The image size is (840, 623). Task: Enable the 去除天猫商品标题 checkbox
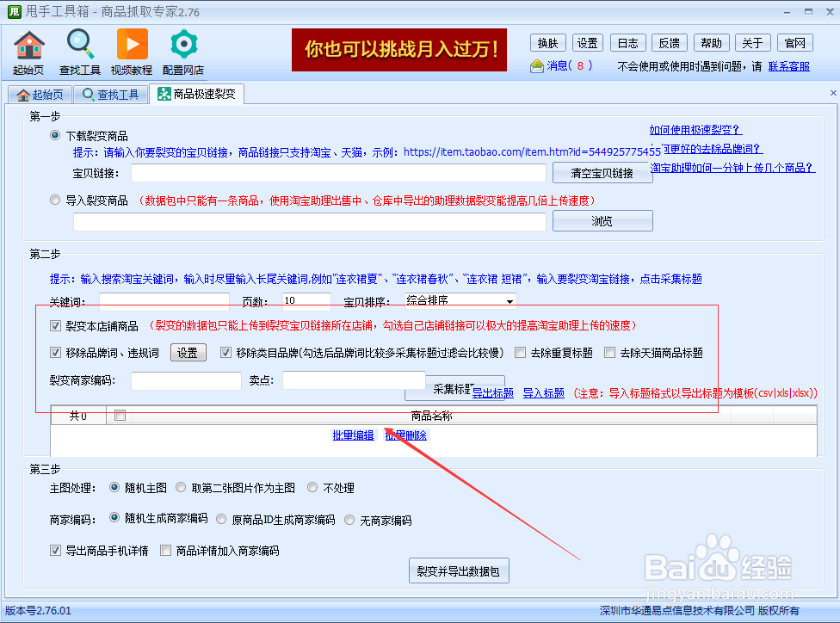coord(609,353)
